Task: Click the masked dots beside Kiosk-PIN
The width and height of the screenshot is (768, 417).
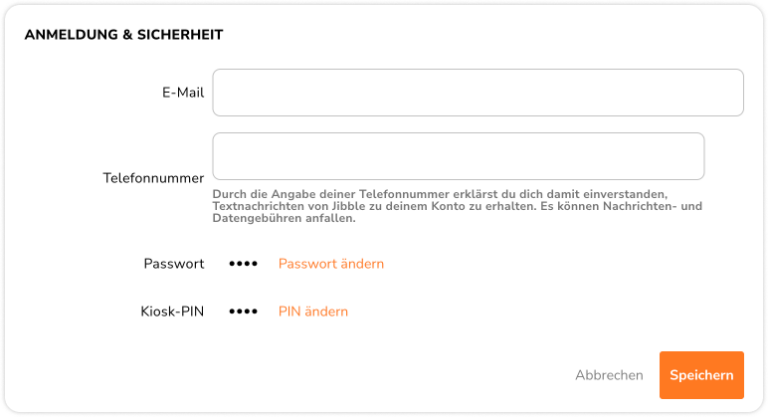Action: pyautogui.click(x=243, y=311)
